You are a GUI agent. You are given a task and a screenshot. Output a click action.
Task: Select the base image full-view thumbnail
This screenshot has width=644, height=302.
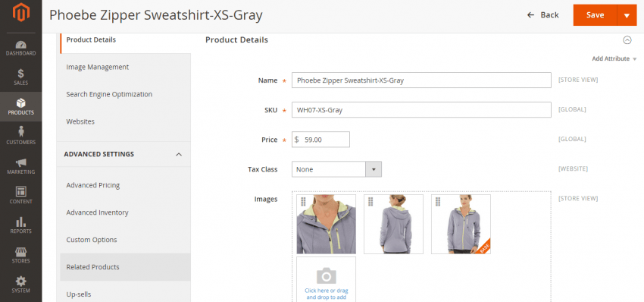pyautogui.click(x=461, y=225)
